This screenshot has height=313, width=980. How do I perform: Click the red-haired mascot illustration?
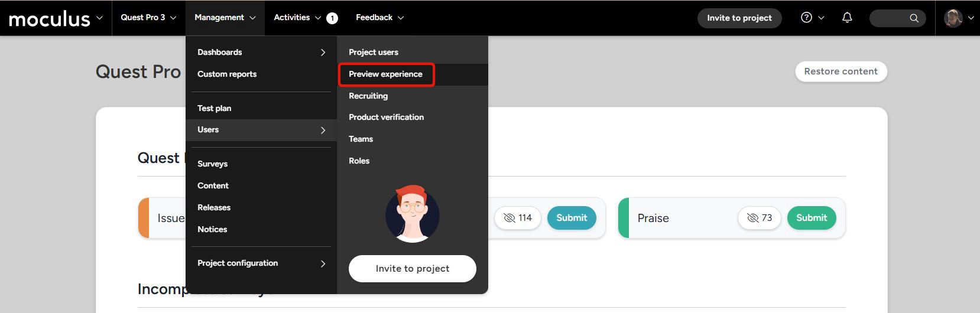[x=412, y=214]
